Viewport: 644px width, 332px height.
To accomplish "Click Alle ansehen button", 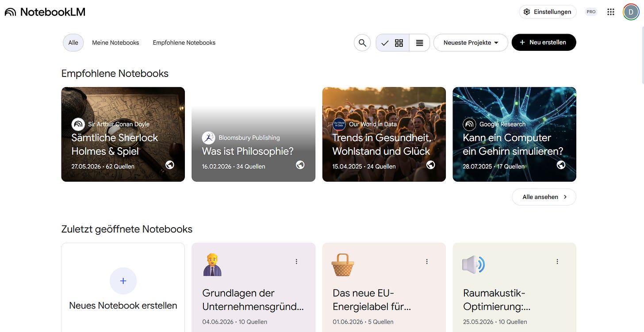I will pos(544,197).
